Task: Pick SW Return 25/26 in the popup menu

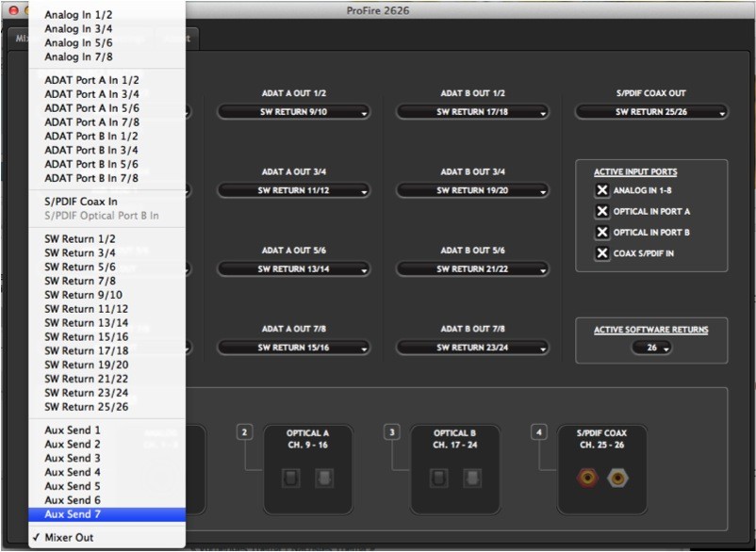Action: tap(107, 407)
